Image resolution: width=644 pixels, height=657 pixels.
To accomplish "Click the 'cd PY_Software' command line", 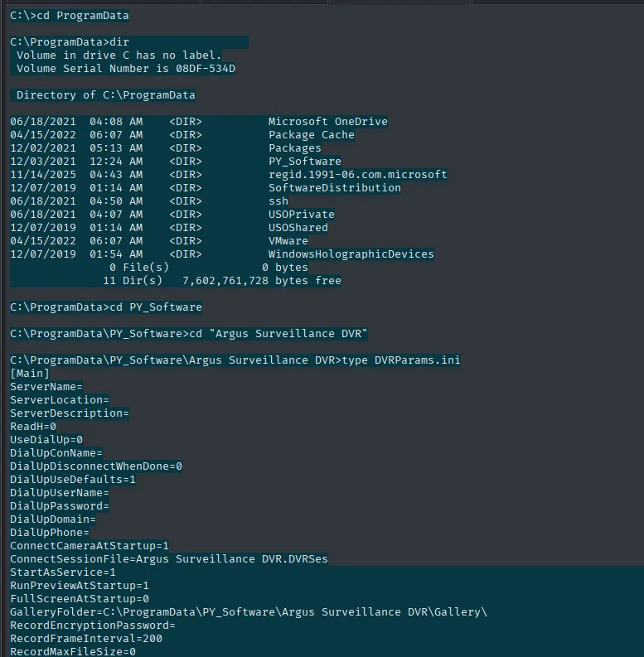I will pos(106,307).
